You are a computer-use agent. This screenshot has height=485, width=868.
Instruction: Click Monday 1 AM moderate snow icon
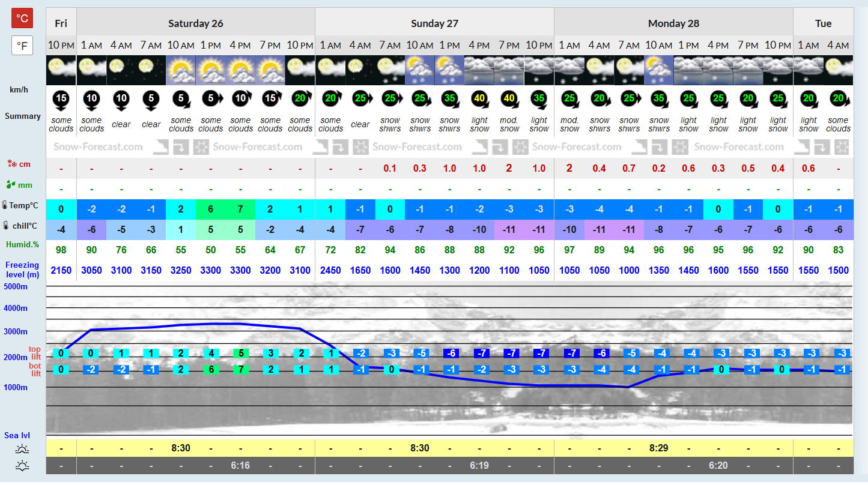569,70
